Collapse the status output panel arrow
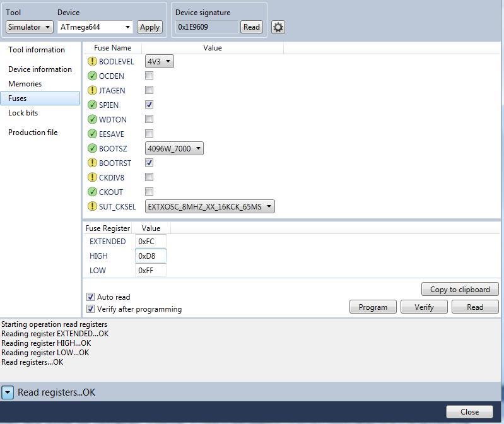Image resolution: width=504 pixels, height=424 pixels. 8,392
